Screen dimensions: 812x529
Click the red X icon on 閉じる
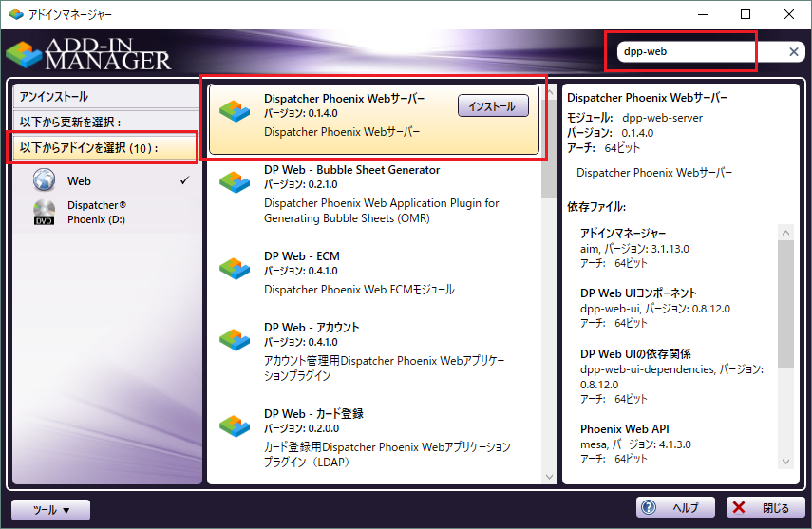click(739, 507)
